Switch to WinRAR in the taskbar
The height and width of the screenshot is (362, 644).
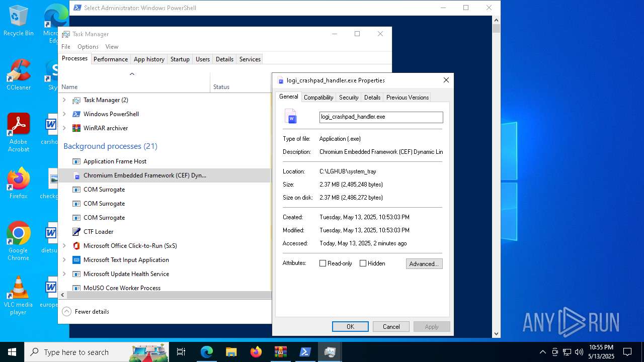pyautogui.click(x=280, y=352)
